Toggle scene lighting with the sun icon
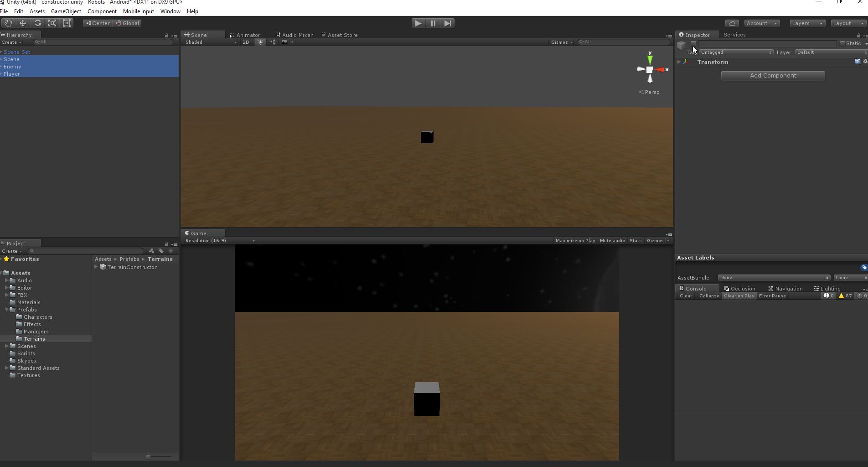 coord(260,42)
